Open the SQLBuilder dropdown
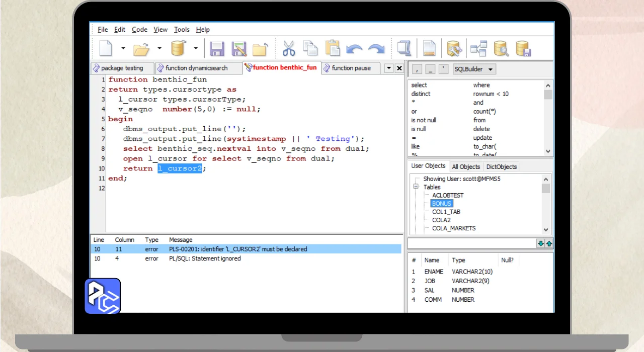The image size is (644, 352). [474, 69]
